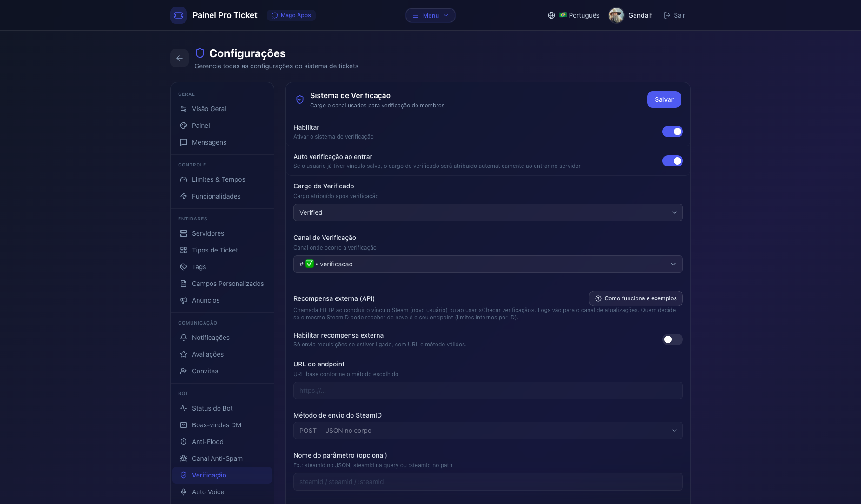
Task: Click the Boas-vindas DM envelope icon
Action: pyautogui.click(x=184, y=425)
